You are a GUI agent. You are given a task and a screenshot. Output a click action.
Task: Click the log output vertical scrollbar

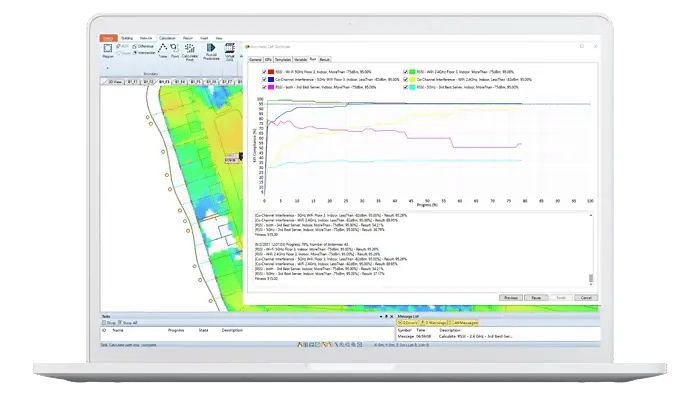tap(591, 248)
